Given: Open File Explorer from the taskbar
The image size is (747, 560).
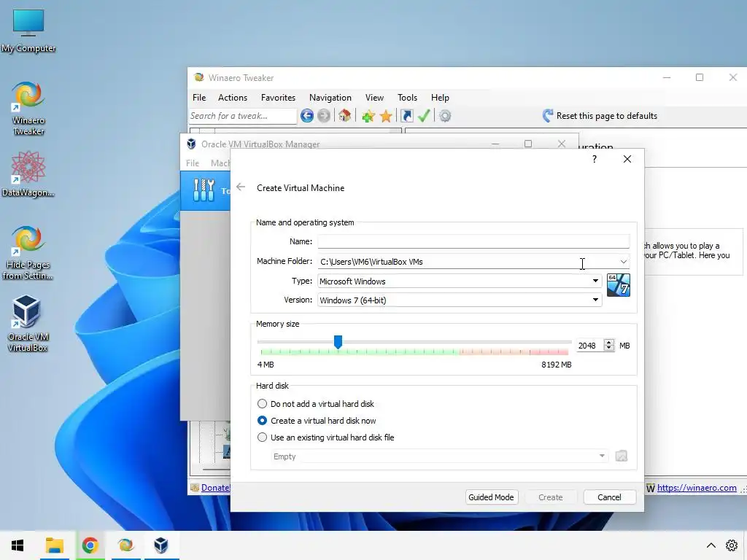Looking at the screenshot, I should 54,545.
